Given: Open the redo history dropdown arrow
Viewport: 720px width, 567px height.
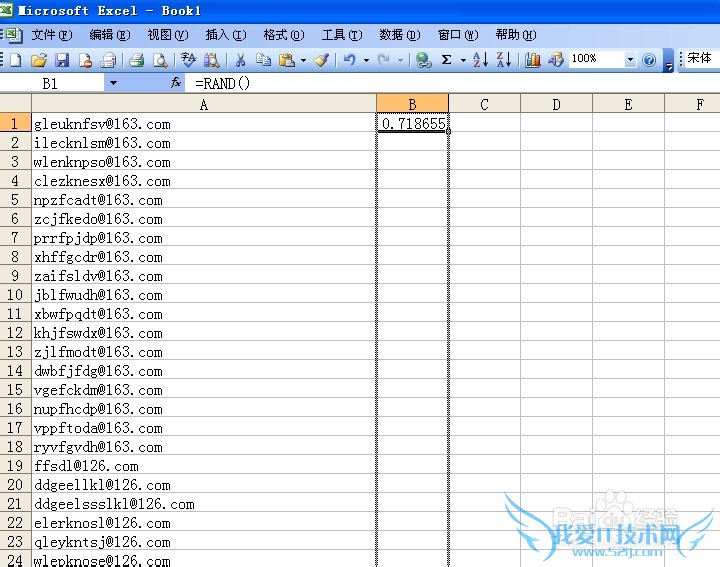Looking at the screenshot, I should point(400,60).
